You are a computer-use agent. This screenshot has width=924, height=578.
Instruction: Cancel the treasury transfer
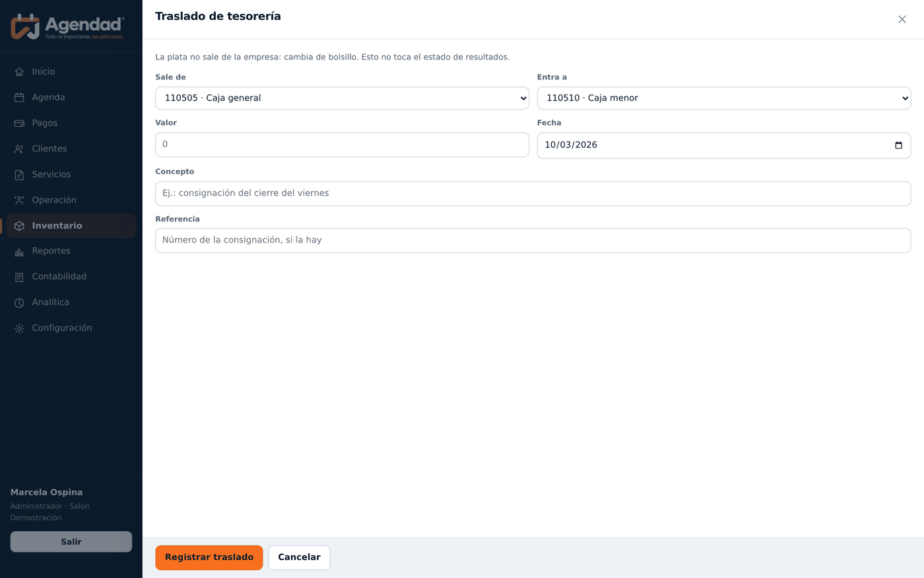point(299,558)
